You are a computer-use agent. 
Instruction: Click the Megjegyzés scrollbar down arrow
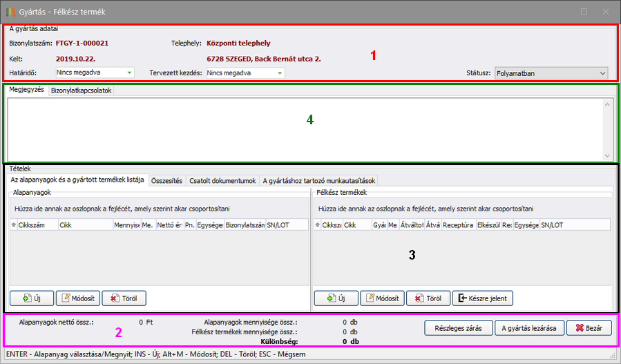tap(607, 156)
